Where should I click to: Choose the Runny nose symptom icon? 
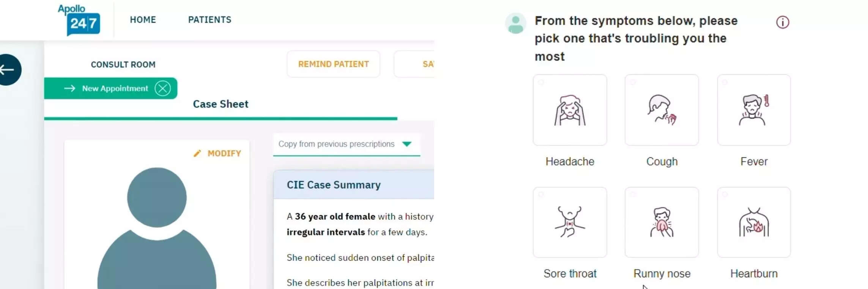662,222
